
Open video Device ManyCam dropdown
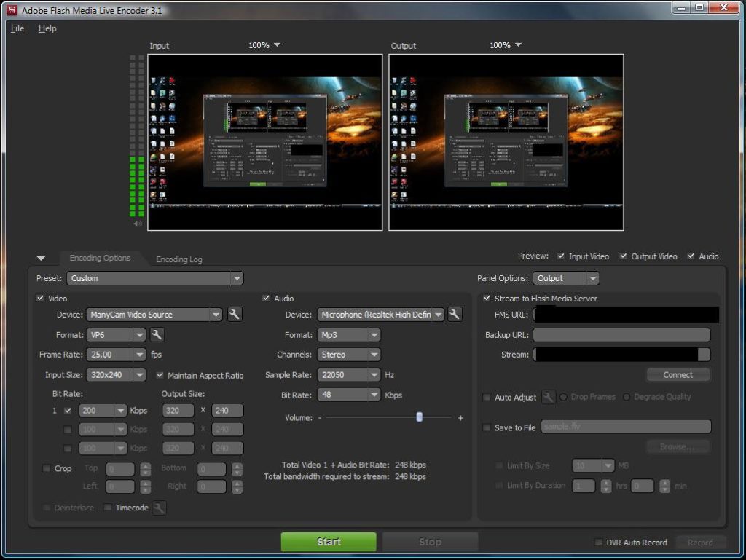[154, 315]
